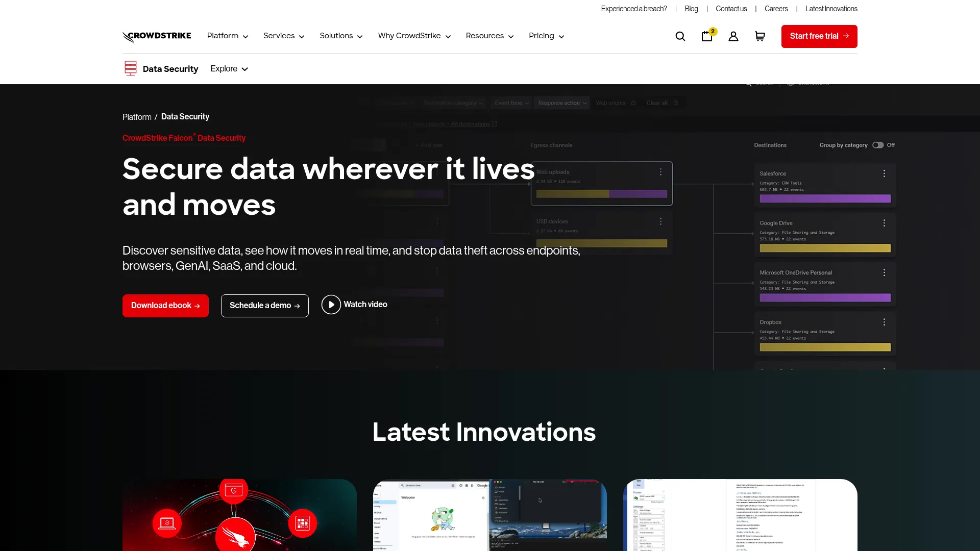Open Salesforce destination three-dot menu
Screen dimensions: 980x551
(885, 173)
